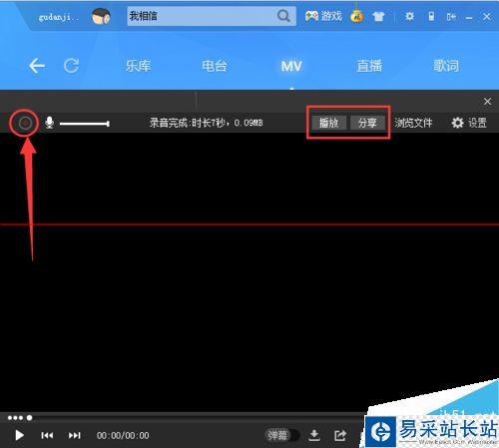Click the download icon in player bar
The width and height of the screenshot is (499, 448).
click(x=314, y=435)
